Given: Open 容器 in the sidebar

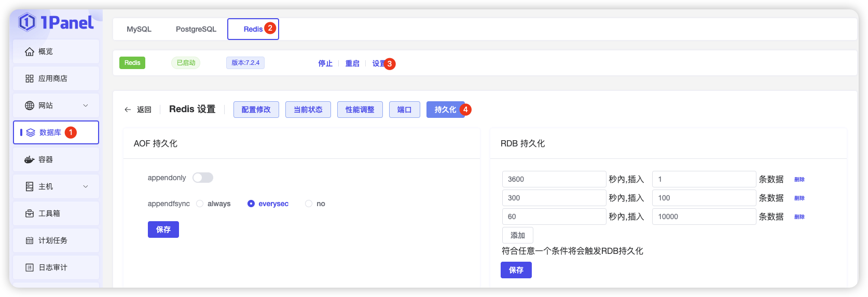Looking at the screenshot, I should 56,159.
